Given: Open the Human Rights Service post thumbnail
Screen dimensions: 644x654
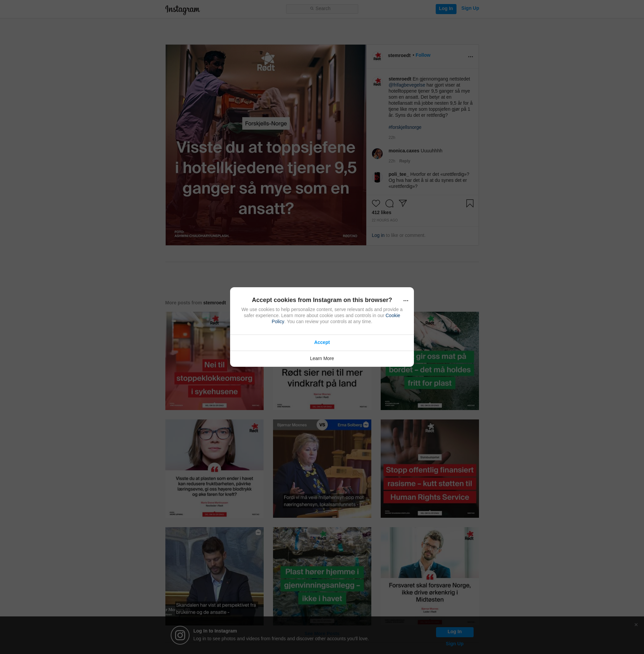Looking at the screenshot, I should [430, 468].
